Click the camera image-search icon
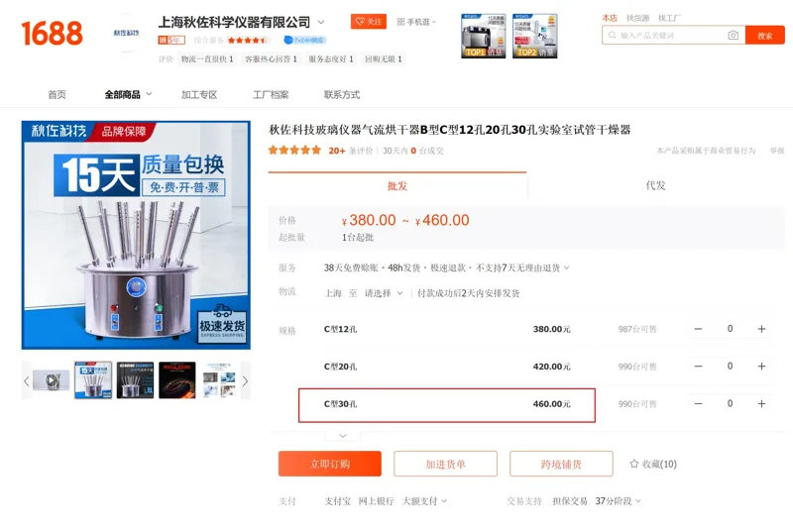The image size is (793, 532). coord(733,36)
